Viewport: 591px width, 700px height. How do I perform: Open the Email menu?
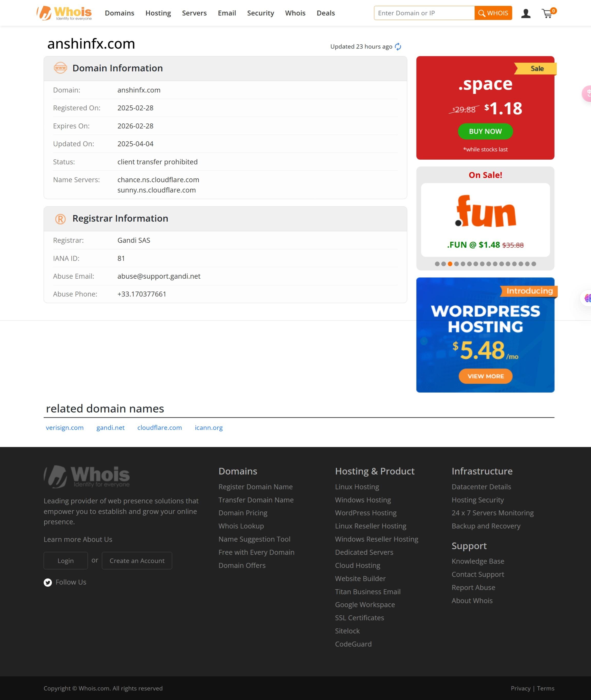[227, 13]
